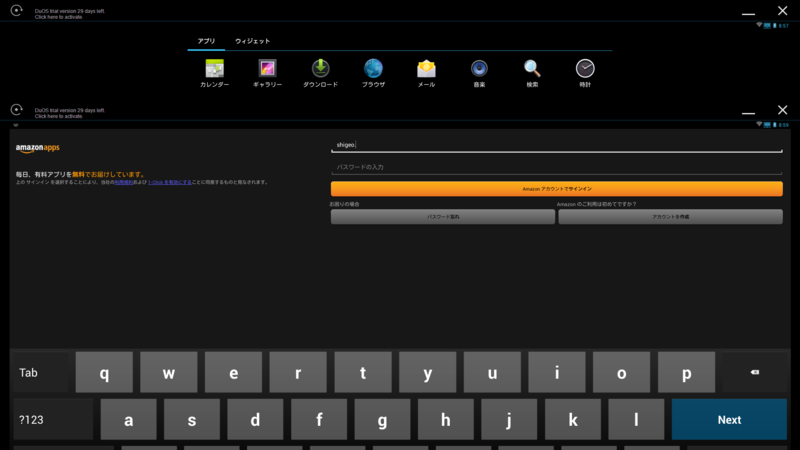Tap the f key
Image resolution: width=800 pixels, height=450 pixels.
(x=319, y=419)
